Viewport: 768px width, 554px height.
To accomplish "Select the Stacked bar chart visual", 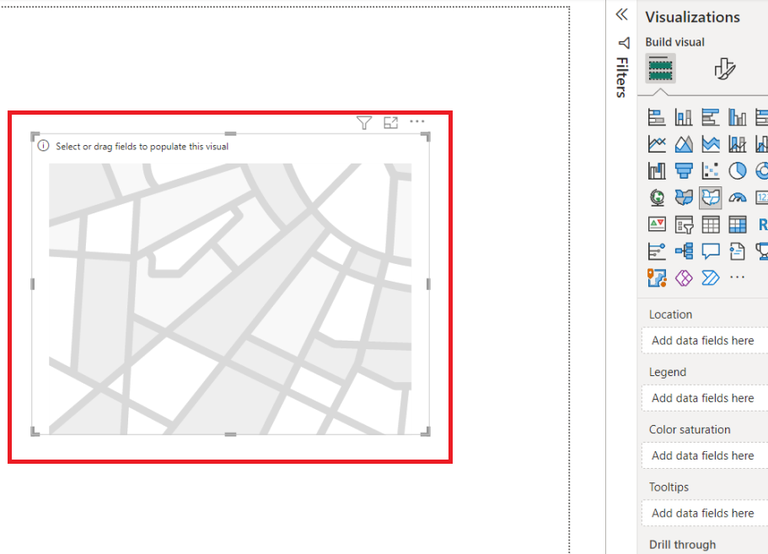I will coord(657,118).
